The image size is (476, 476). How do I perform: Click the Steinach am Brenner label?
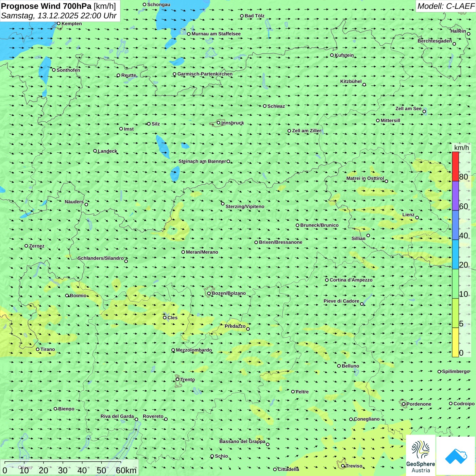pos(202,161)
